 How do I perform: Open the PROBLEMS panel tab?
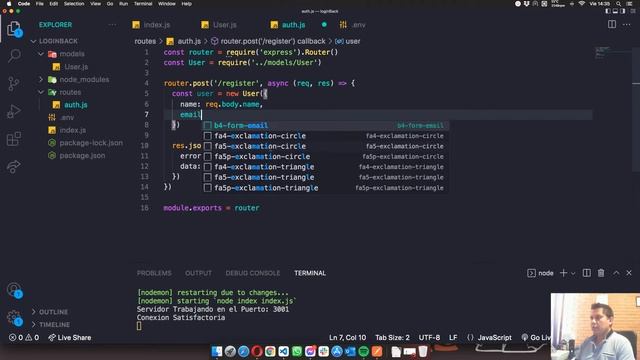[x=154, y=273]
